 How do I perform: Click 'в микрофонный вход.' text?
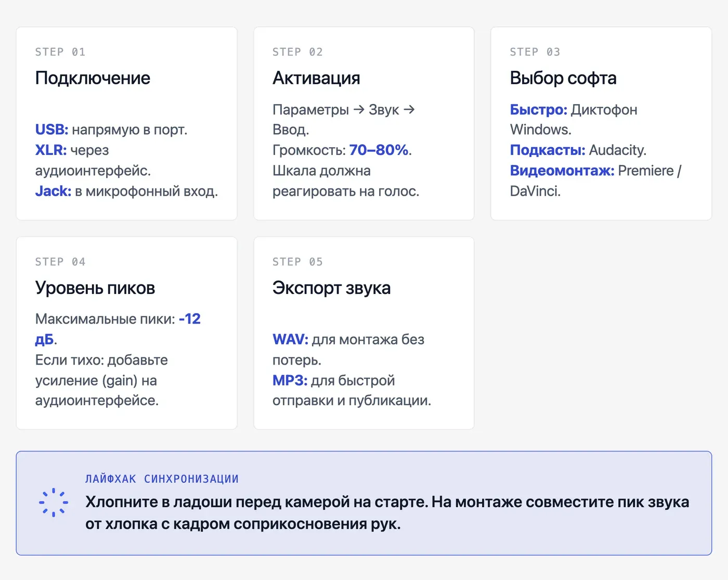(x=147, y=191)
